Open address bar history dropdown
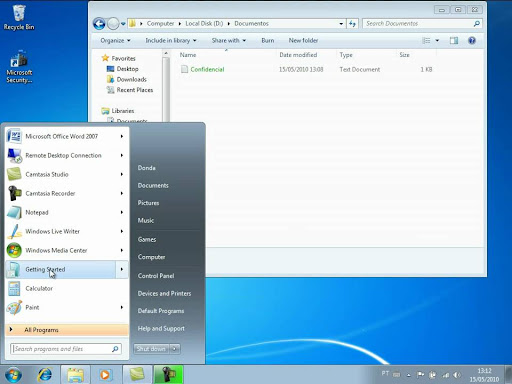512x384 pixels. [x=341, y=24]
